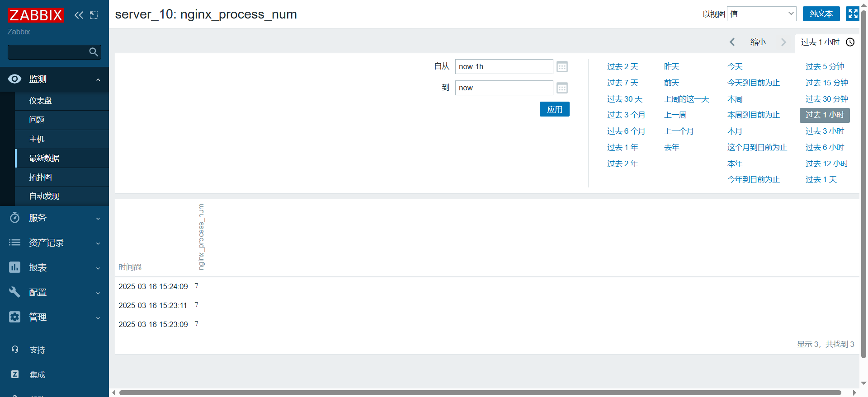Toggle the 过去 1 小时 time selector tab

click(827, 42)
